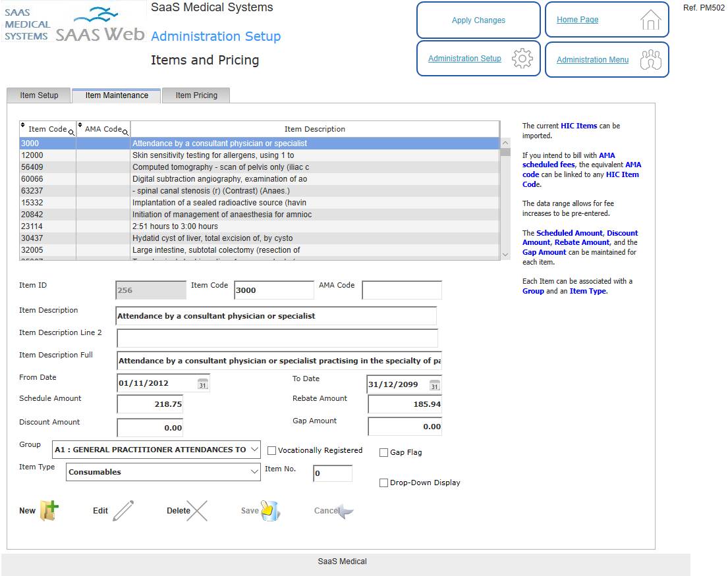Enable the Drop-Down Display checkbox

(x=384, y=483)
